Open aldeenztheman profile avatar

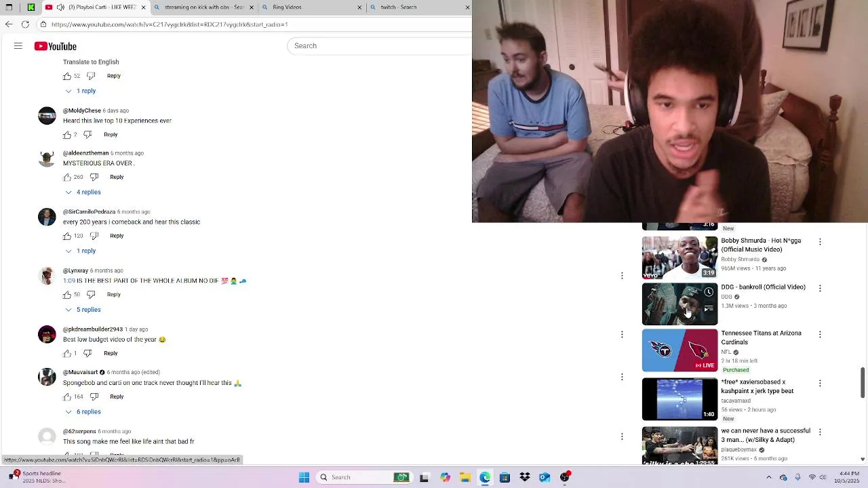pyautogui.click(x=47, y=159)
